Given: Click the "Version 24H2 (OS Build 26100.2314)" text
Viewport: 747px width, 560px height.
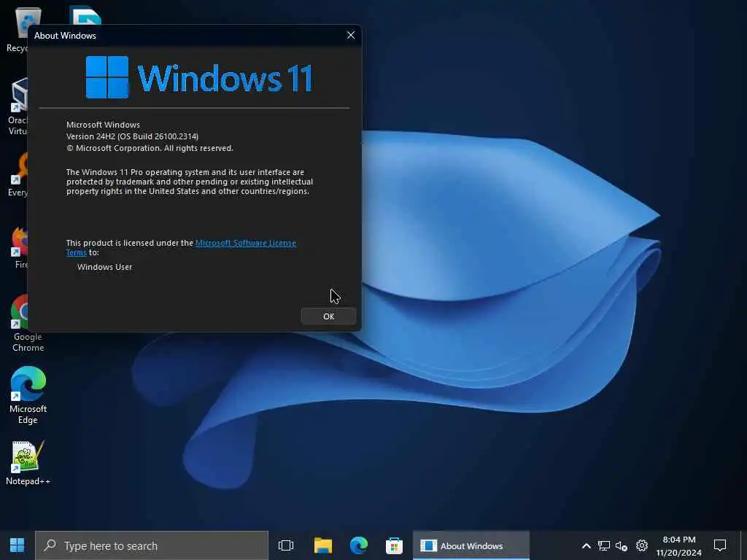Looking at the screenshot, I should click(132, 136).
